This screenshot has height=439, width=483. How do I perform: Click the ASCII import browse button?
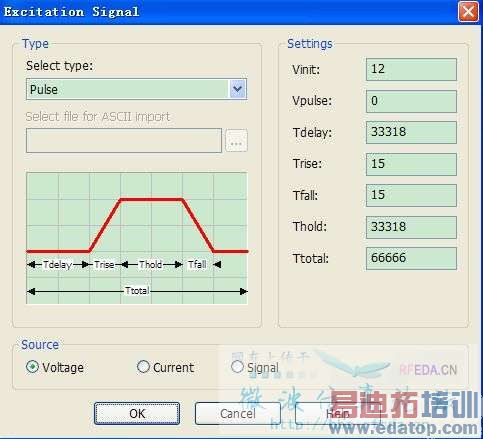click(x=236, y=140)
